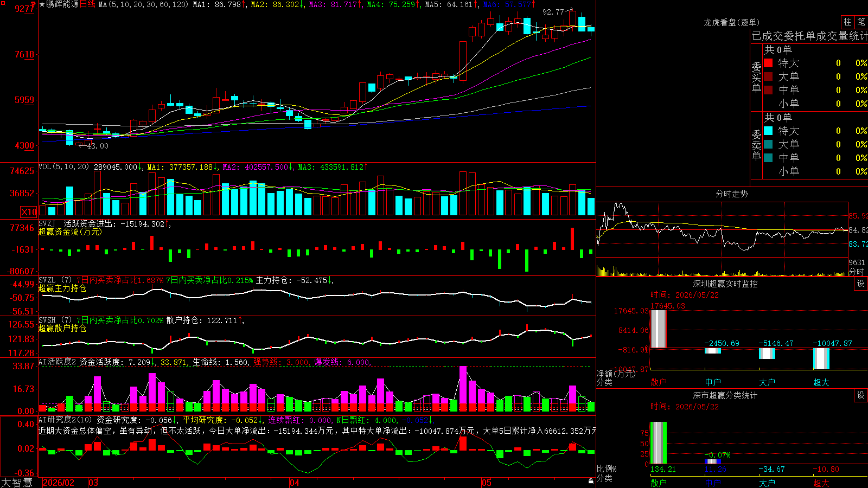Click the 小单 row under 委买单
Viewport: 868px width, 488px height.
(815, 104)
